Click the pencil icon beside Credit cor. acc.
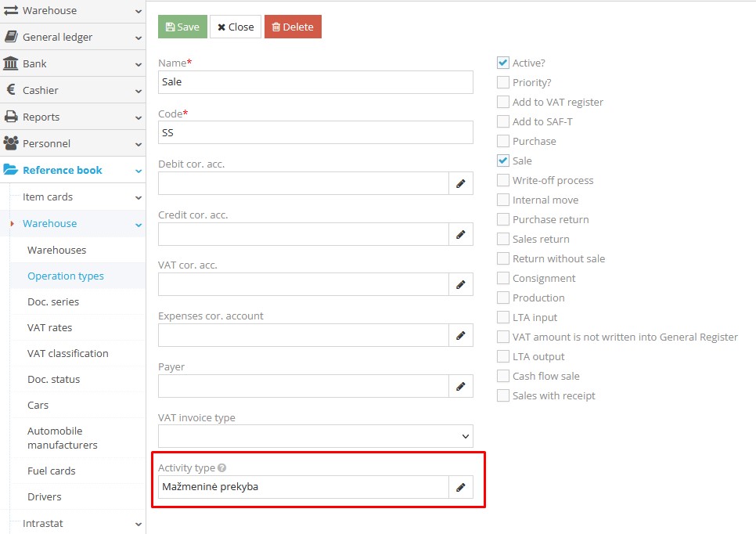The width and height of the screenshot is (756, 534). coord(461,233)
